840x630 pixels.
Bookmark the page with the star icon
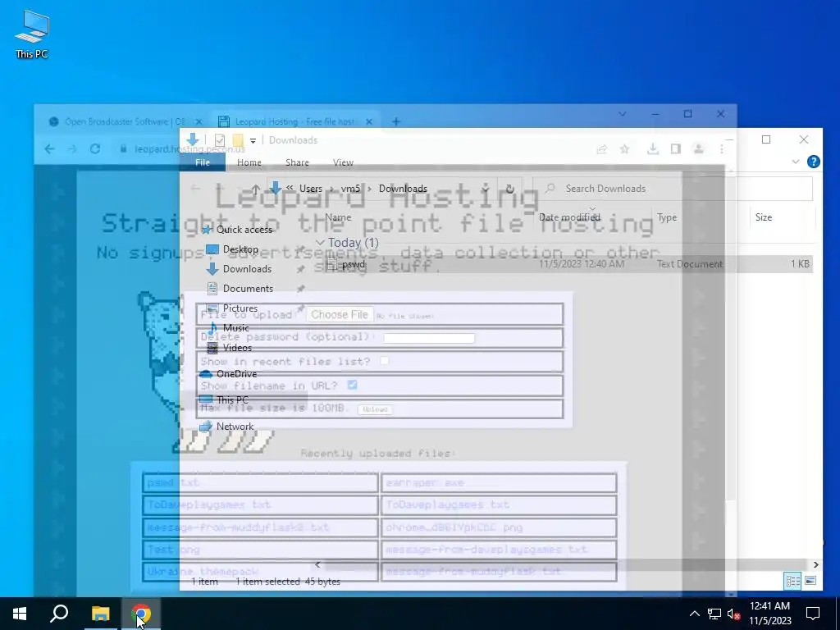coord(624,149)
